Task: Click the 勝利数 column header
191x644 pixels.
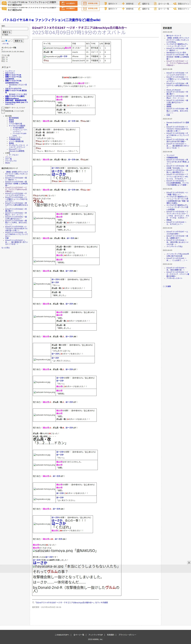Action: pyautogui.click(x=107, y=44)
